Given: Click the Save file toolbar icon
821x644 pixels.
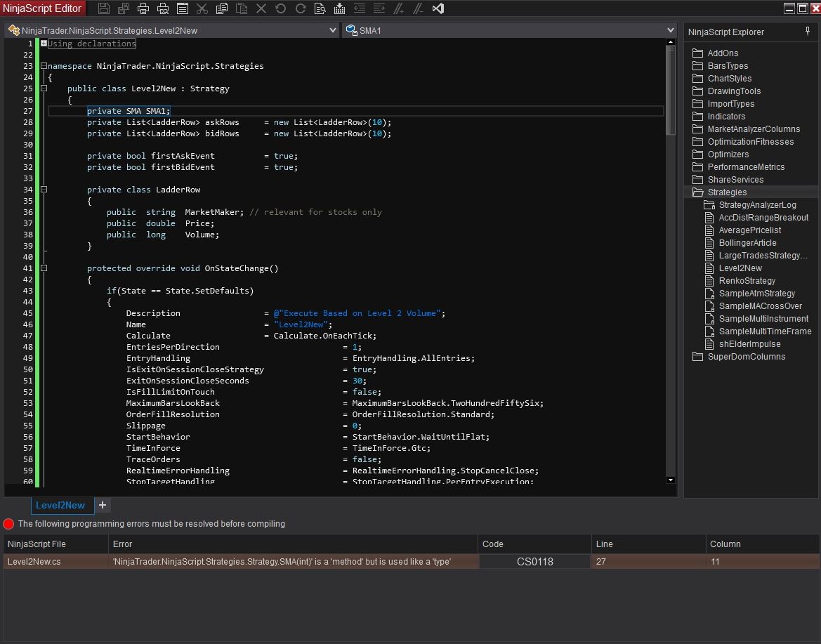Looking at the screenshot, I should point(104,8).
